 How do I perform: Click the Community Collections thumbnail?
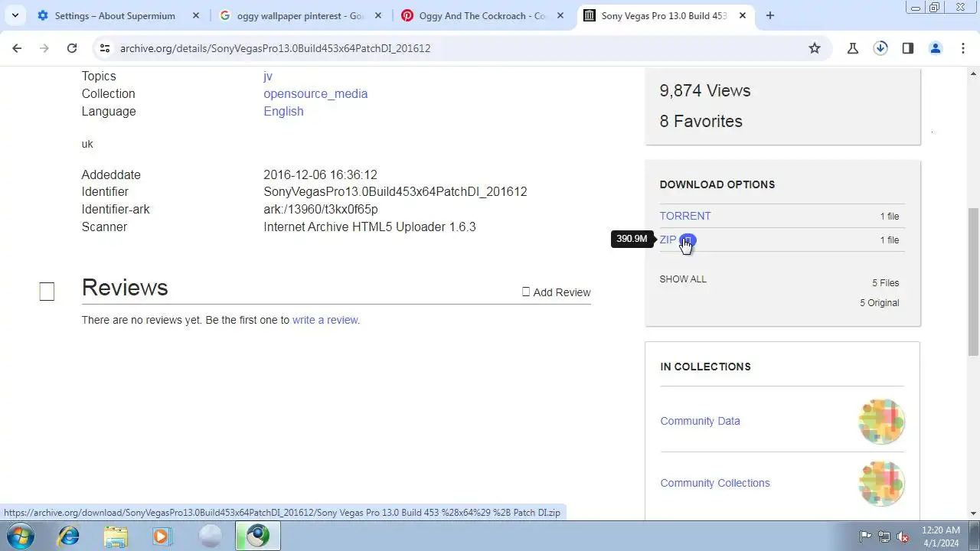click(x=881, y=483)
